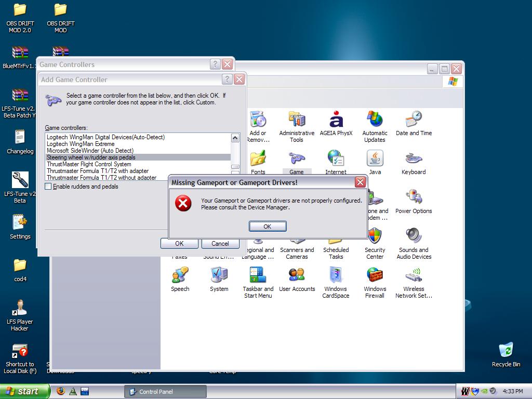Viewport: 532px width, 399px height.
Task: Launch LFS-Tune v2 Beta desktop shortcut
Action: [x=20, y=187]
